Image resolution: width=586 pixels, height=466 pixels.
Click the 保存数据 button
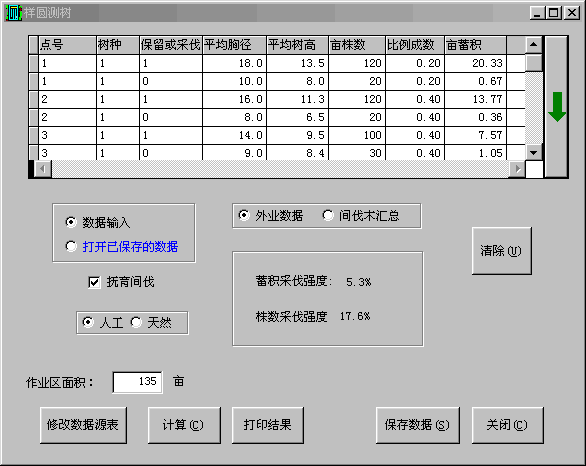[x=417, y=425]
